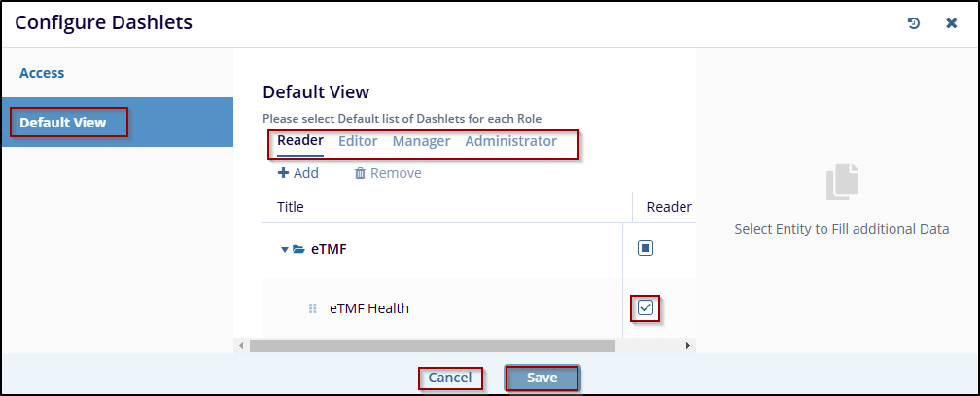Click the drag handle beside eTMF Health

coord(313,308)
